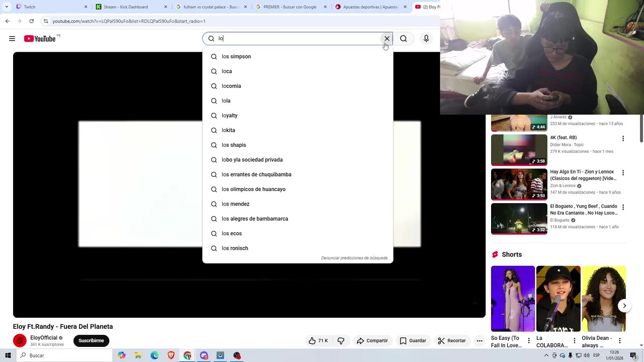Choose 'lobo yla sociedad privada' suggestion

coord(298,160)
